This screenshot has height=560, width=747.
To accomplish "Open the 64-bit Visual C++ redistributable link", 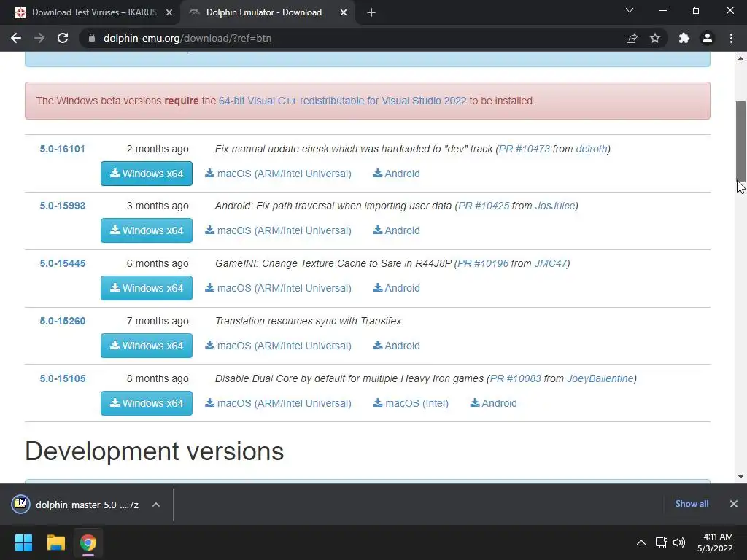I will click(343, 101).
